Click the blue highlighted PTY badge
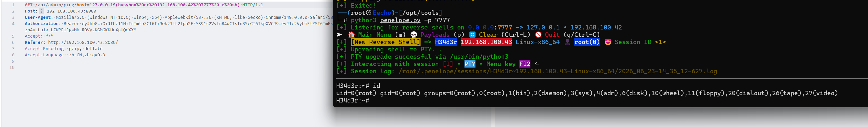 470,64
